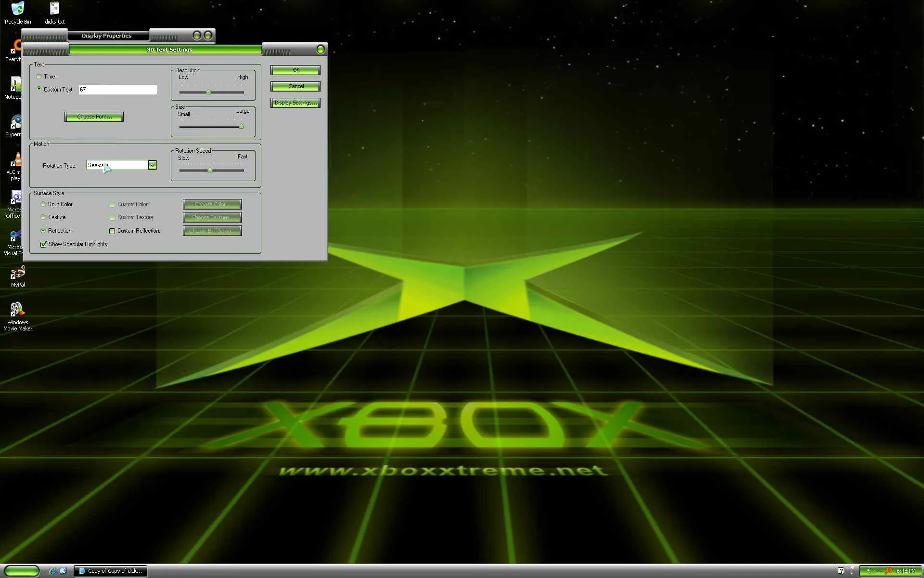Open the Recycle Bin desktop icon
Image resolution: width=924 pixels, height=578 pixels.
tap(17, 9)
